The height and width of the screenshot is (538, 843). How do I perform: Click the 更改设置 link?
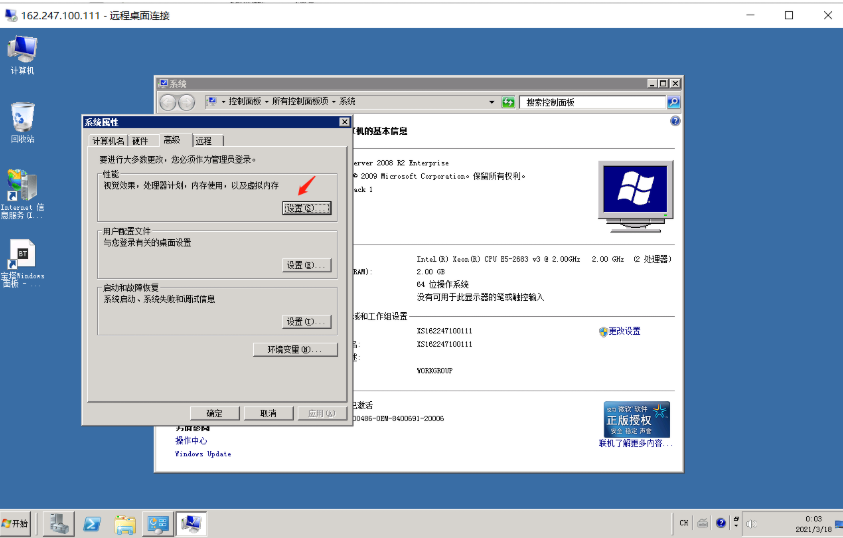click(x=625, y=332)
